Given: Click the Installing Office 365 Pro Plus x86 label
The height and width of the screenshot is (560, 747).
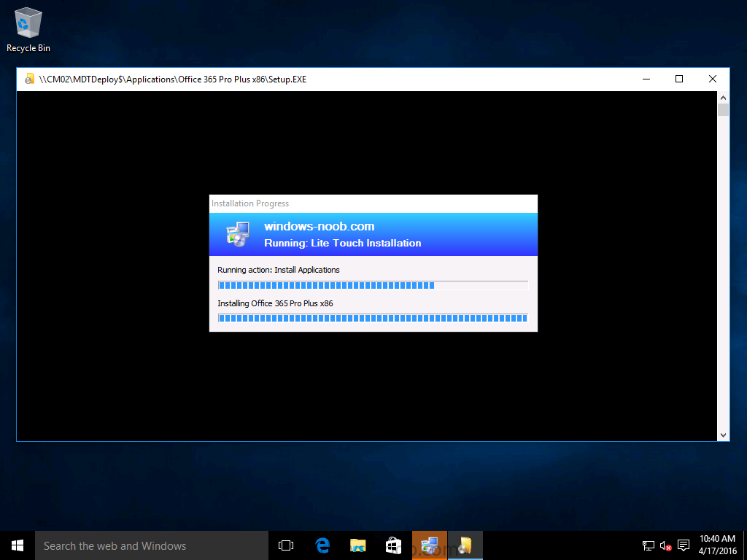Looking at the screenshot, I should coord(275,303).
